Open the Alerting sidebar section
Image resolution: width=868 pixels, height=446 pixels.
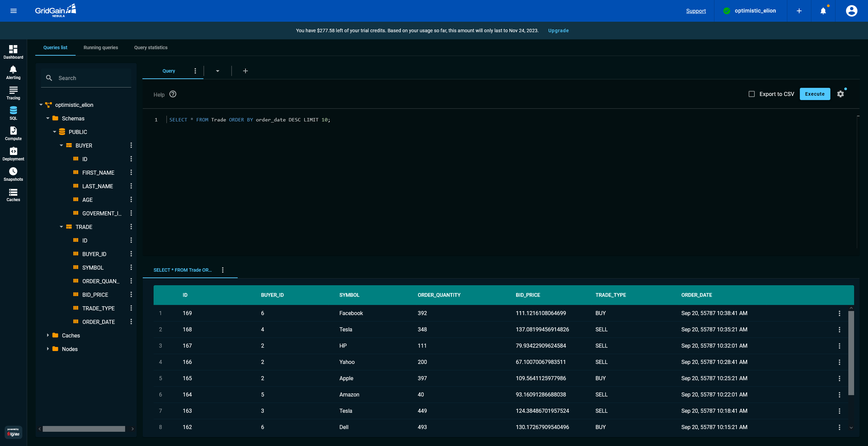tap(13, 73)
